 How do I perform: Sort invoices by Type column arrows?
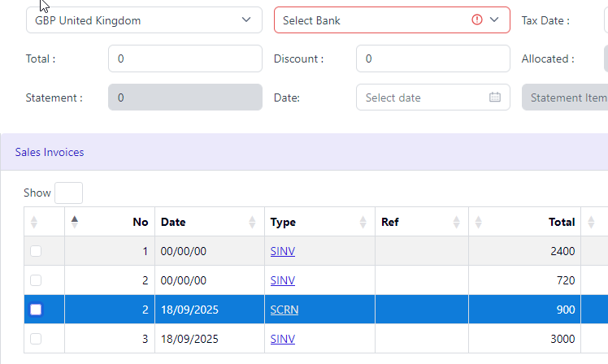(x=363, y=222)
